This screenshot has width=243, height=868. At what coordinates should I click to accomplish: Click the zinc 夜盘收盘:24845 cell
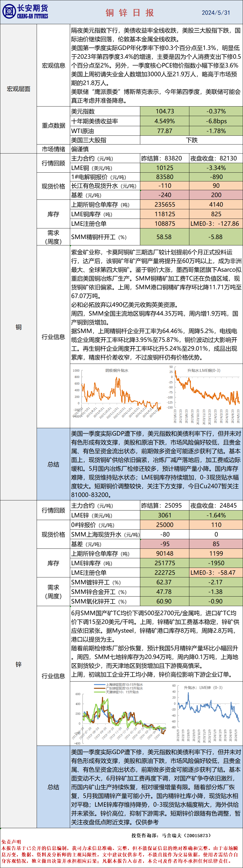216,505
